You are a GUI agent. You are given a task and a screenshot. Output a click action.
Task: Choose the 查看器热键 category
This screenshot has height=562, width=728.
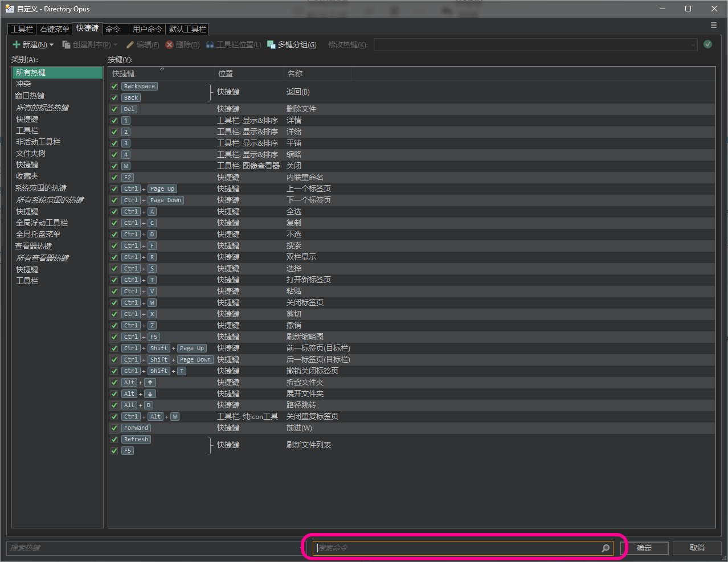pos(34,246)
